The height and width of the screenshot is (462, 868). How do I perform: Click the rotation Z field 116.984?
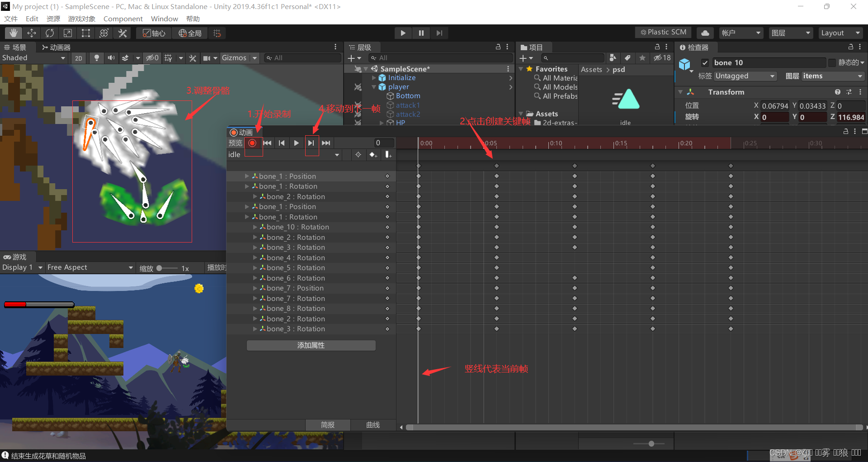pos(851,117)
